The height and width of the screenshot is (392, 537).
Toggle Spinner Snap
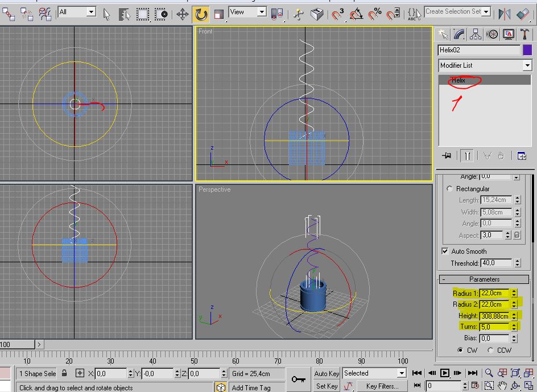393,14
